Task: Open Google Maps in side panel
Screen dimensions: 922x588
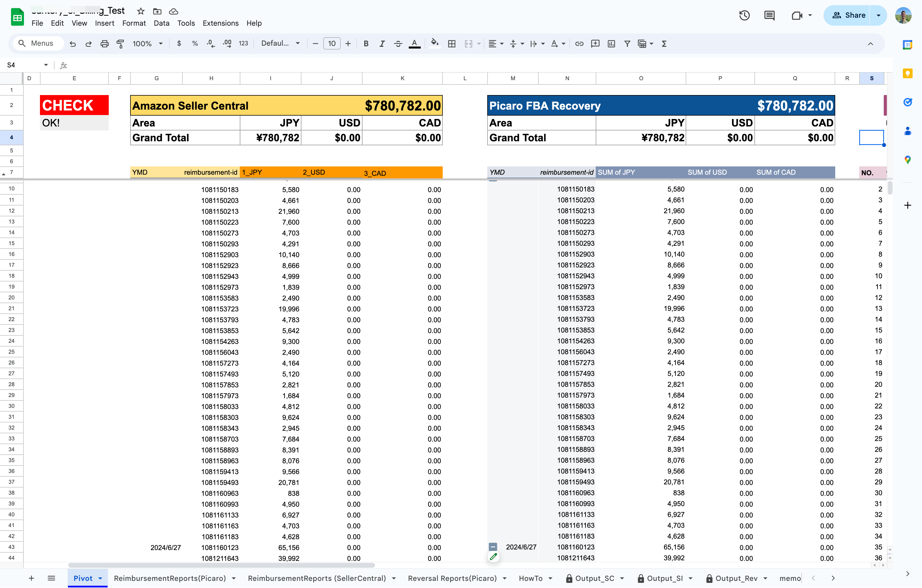Action: tap(907, 160)
